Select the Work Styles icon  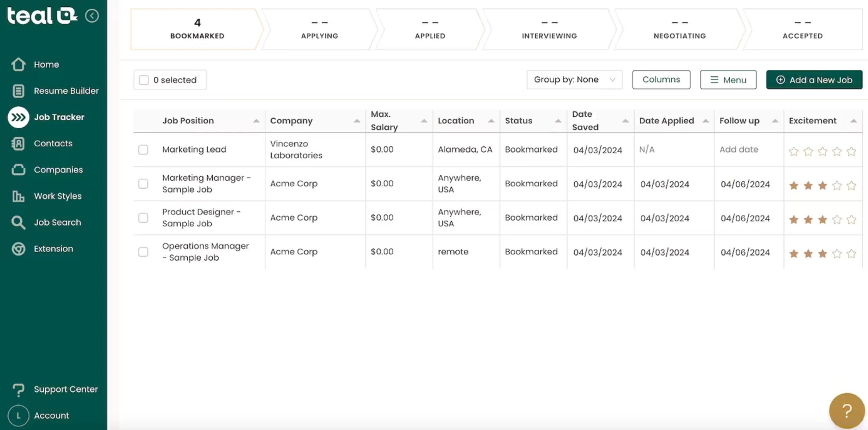[x=18, y=196]
